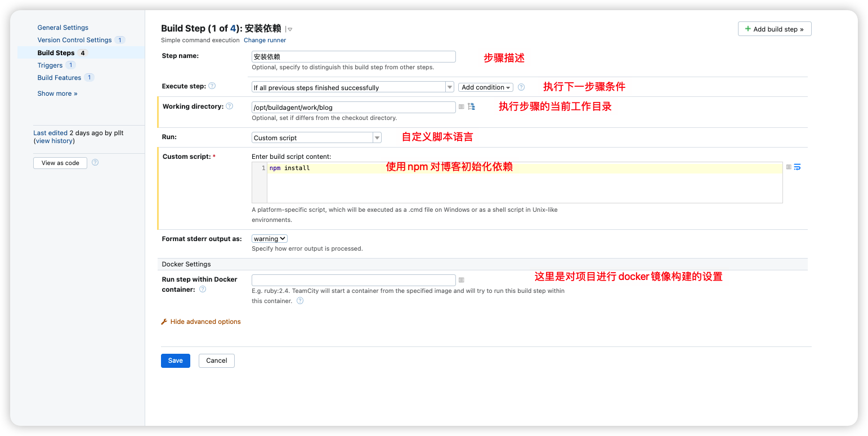This screenshot has height=436, width=868.
Task: Open help icon beside Add condition
Action: click(521, 87)
